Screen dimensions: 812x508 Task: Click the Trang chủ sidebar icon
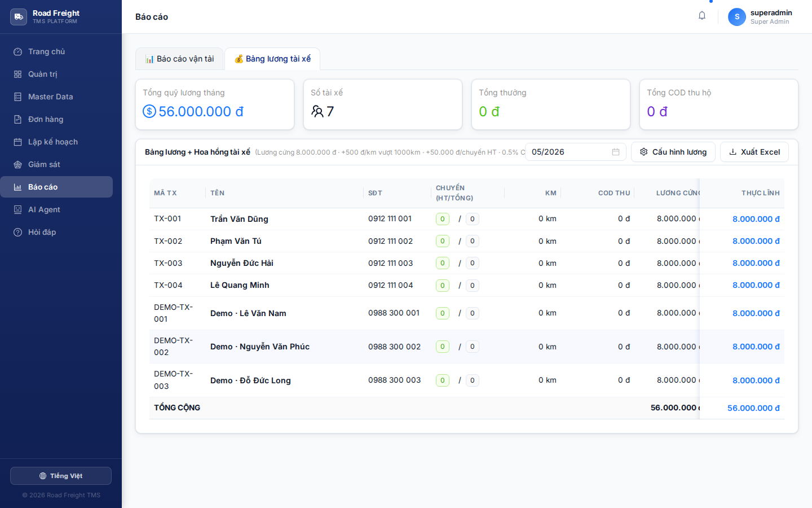[x=18, y=51]
